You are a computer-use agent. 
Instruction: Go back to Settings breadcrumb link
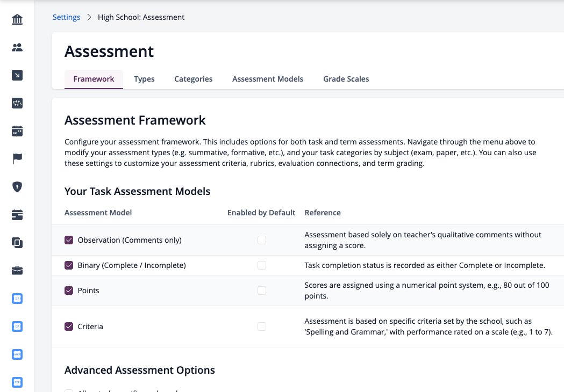point(67,17)
